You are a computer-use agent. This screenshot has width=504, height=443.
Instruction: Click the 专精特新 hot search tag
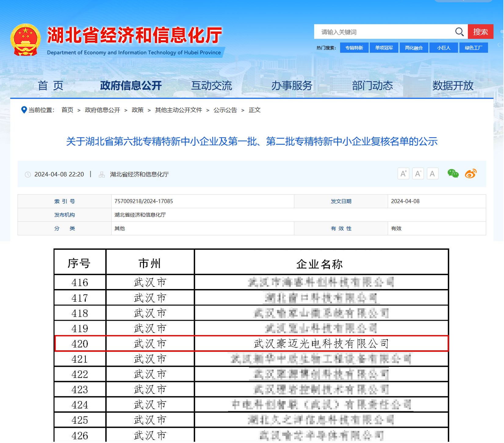click(x=355, y=48)
